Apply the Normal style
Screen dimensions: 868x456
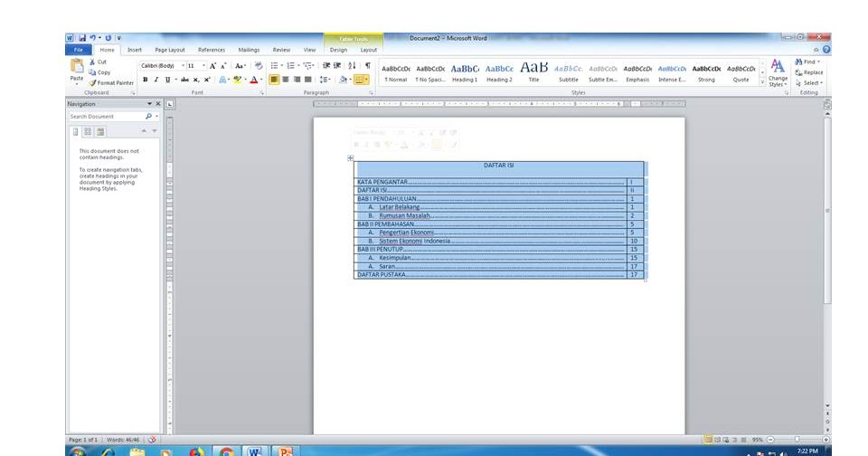396,72
